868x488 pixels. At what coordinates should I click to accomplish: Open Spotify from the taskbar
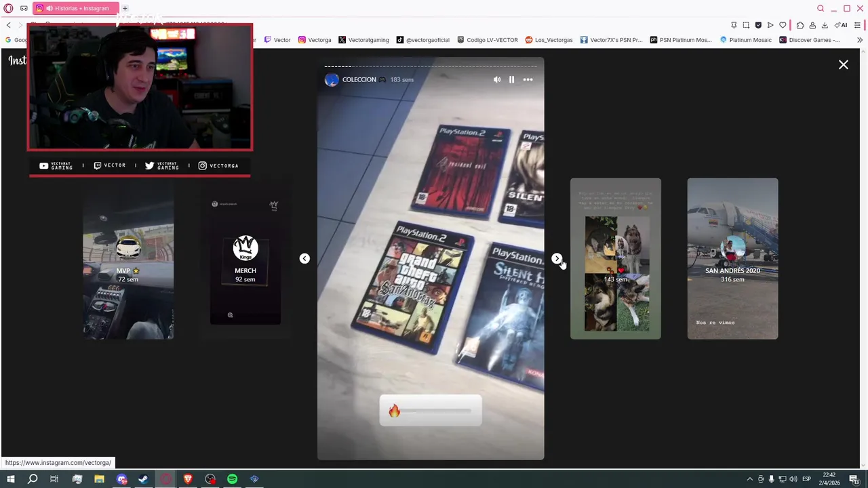click(232, 479)
